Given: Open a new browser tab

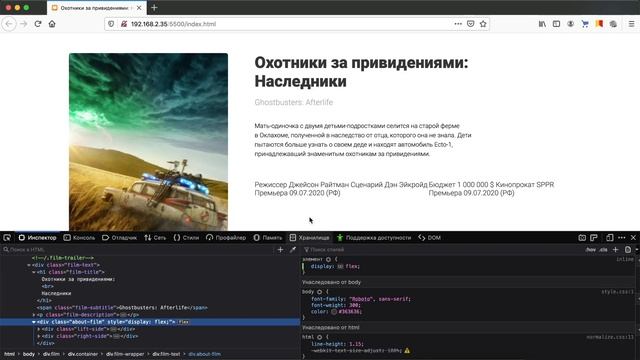Looking at the screenshot, I should (x=154, y=8).
